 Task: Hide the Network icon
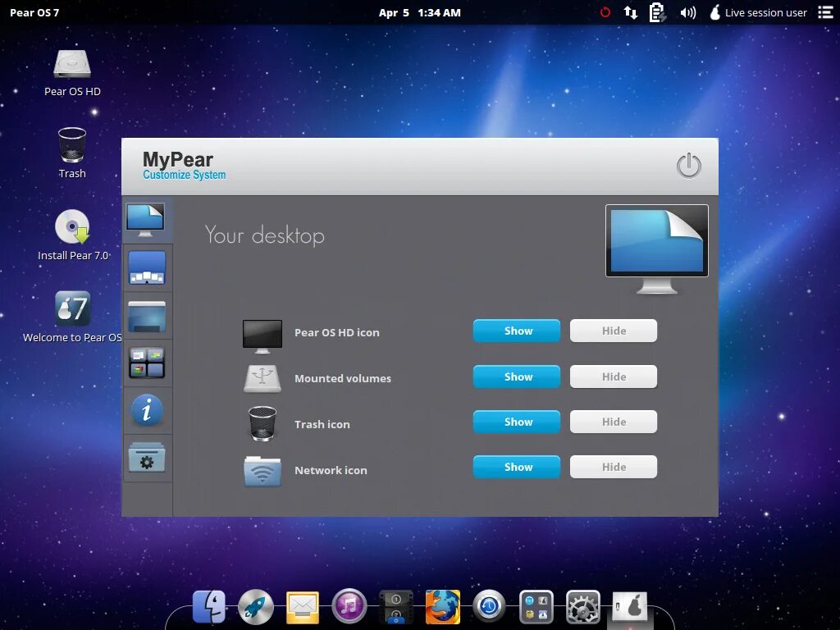click(614, 467)
